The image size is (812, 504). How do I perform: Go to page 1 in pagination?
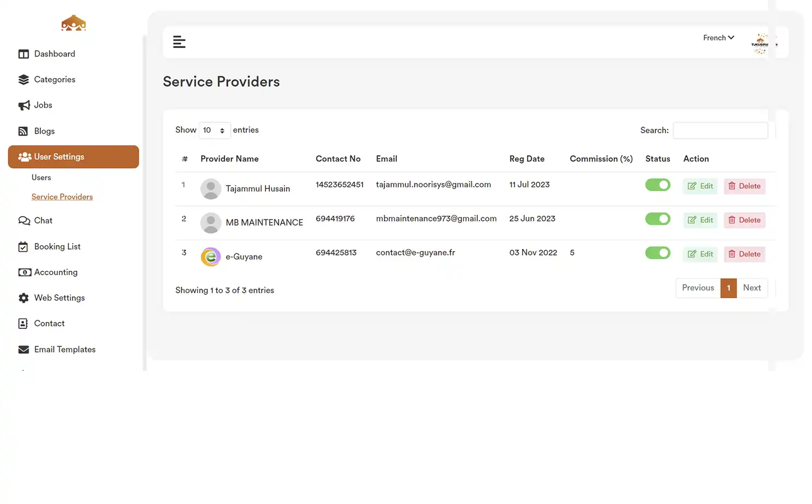(x=728, y=288)
